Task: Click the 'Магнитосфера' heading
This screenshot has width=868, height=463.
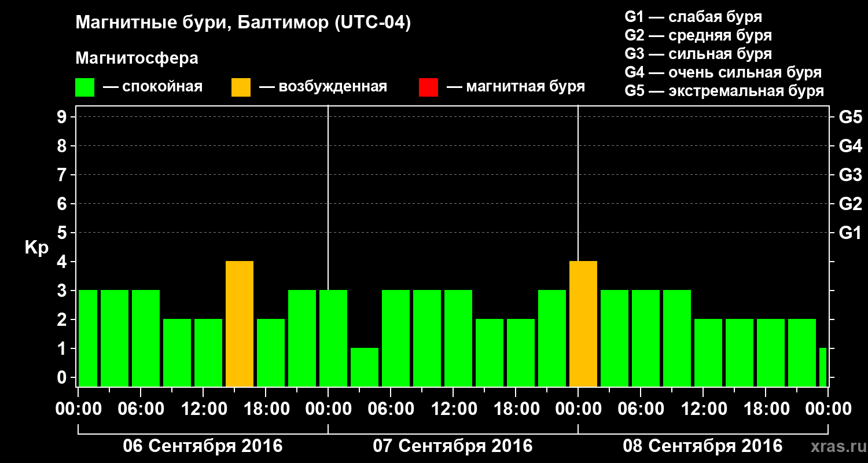Action: pyautogui.click(x=137, y=58)
